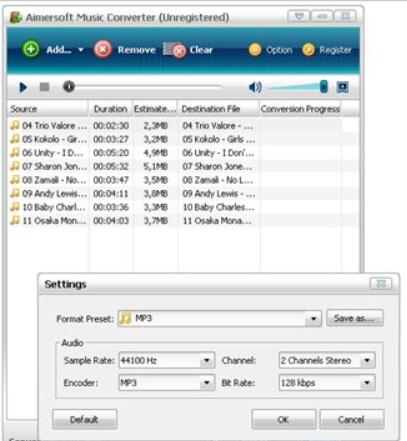Click music note icon of 08 Zamali
This screenshot has width=407, height=441.
(15, 180)
